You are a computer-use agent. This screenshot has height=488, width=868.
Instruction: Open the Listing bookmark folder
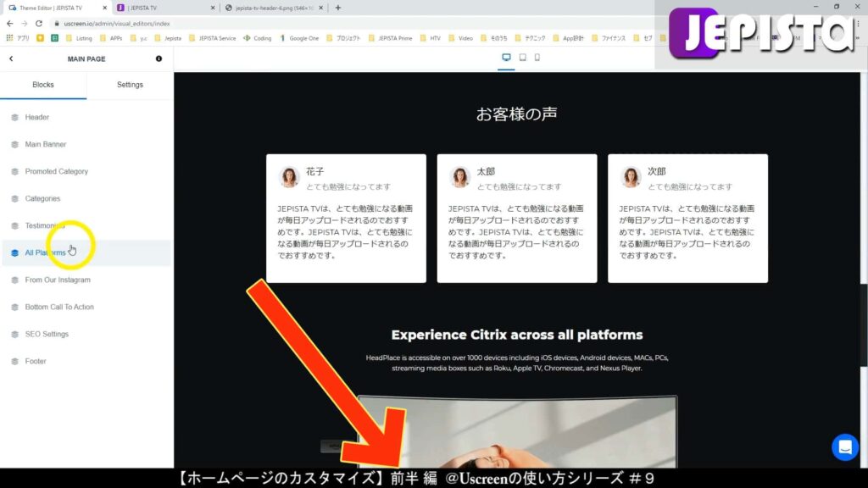(x=79, y=38)
